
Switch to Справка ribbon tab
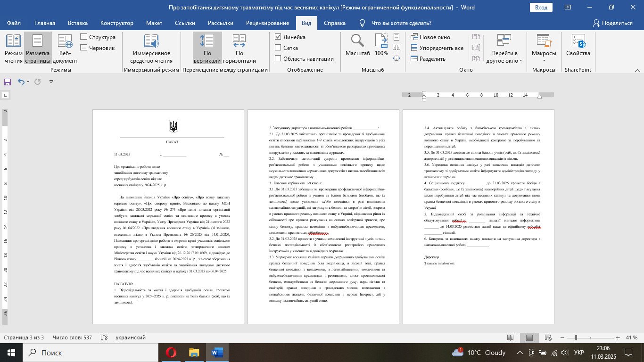click(x=335, y=23)
